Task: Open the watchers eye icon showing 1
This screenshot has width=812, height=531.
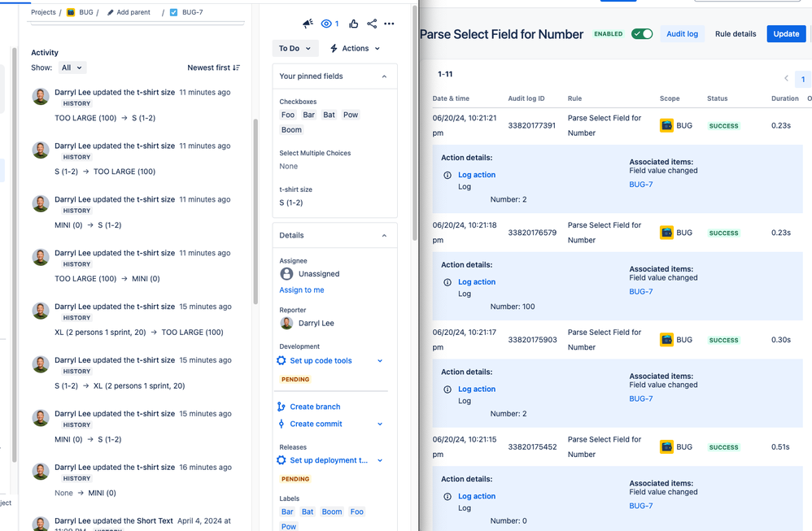Action: click(x=327, y=24)
